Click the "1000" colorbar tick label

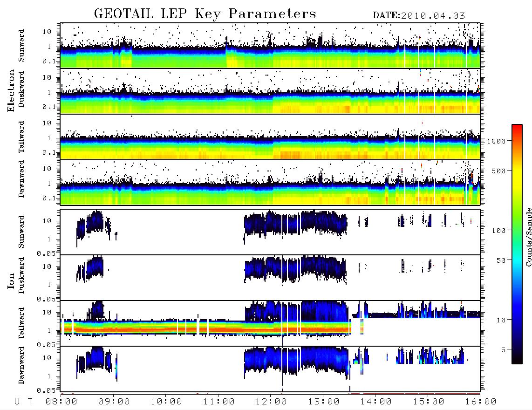click(x=496, y=141)
